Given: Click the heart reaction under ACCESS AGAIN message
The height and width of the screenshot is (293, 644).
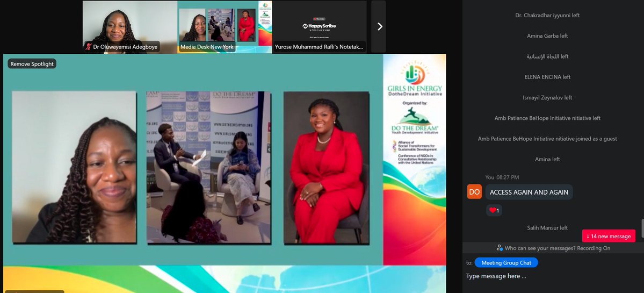Looking at the screenshot, I should pyautogui.click(x=494, y=210).
